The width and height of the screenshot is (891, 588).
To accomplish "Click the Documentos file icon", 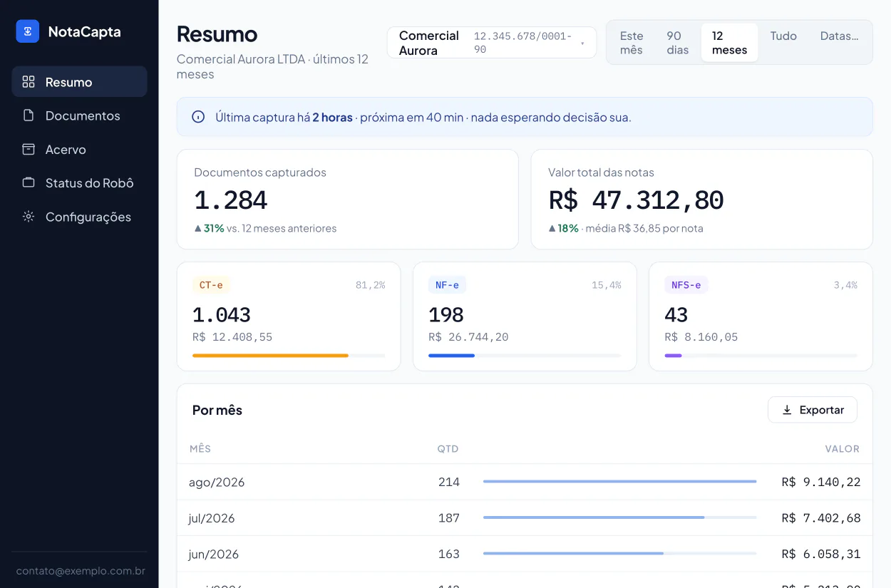I will (x=29, y=115).
